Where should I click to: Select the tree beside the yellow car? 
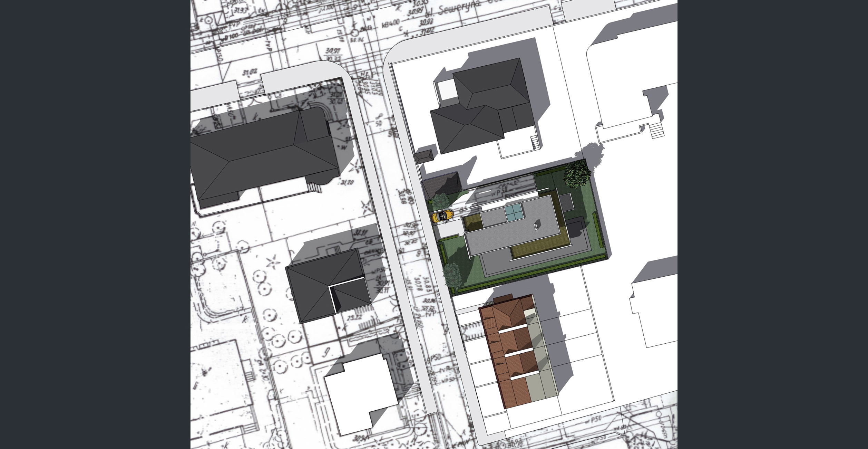click(440, 202)
